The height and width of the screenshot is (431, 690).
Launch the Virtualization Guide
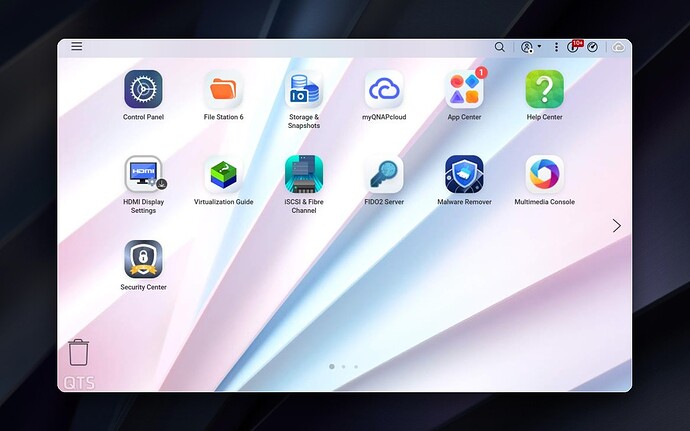223,174
